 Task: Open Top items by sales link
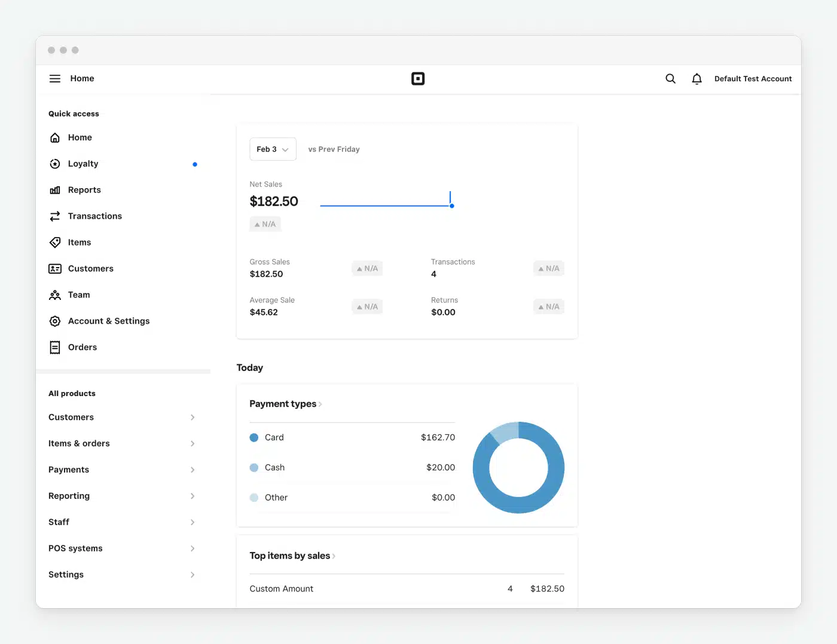(x=292, y=556)
